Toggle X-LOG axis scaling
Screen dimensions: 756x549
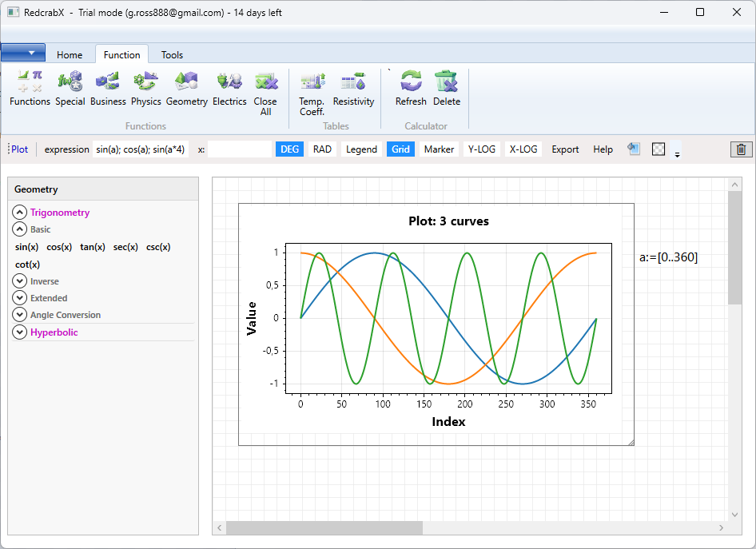tap(523, 149)
